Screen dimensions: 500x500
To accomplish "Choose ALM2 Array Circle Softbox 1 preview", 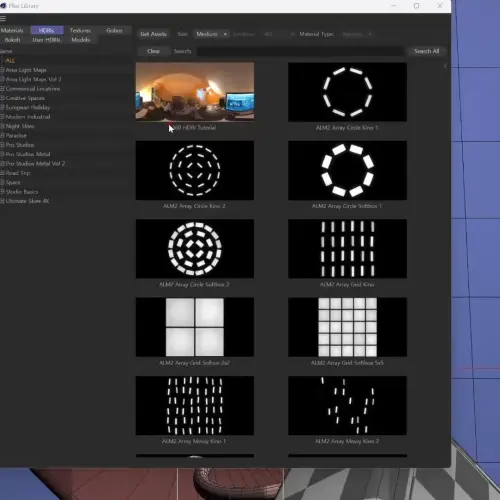I will coord(347,170).
